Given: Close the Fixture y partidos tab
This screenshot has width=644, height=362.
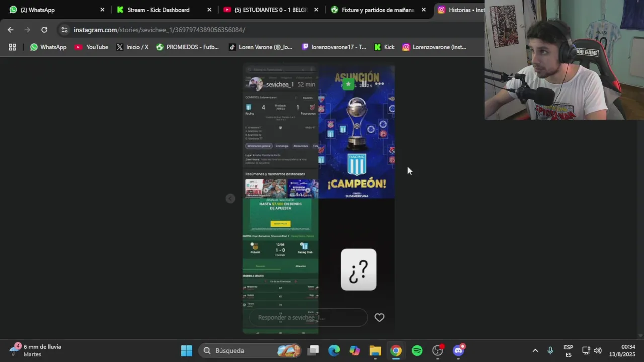Looking at the screenshot, I should point(424,10).
